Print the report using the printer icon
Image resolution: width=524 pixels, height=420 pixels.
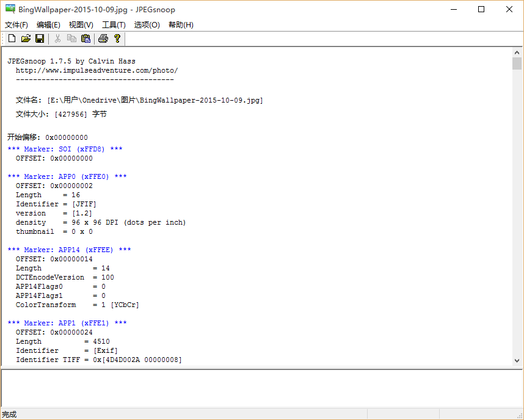click(x=103, y=38)
